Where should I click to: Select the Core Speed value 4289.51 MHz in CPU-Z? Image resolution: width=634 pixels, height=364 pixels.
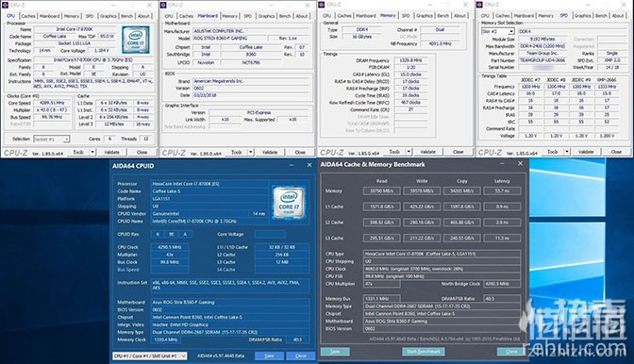[52, 103]
